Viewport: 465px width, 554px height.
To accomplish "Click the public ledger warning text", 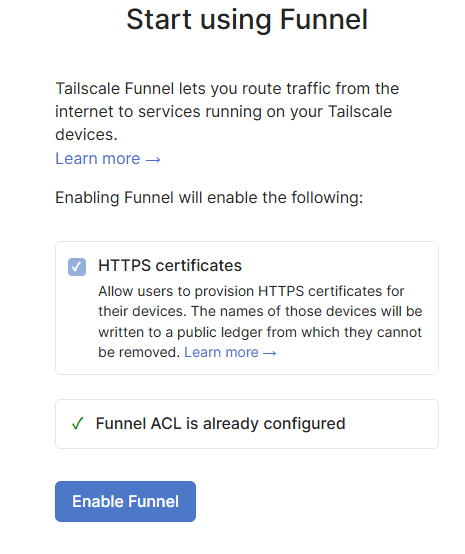I will [260, 332].
